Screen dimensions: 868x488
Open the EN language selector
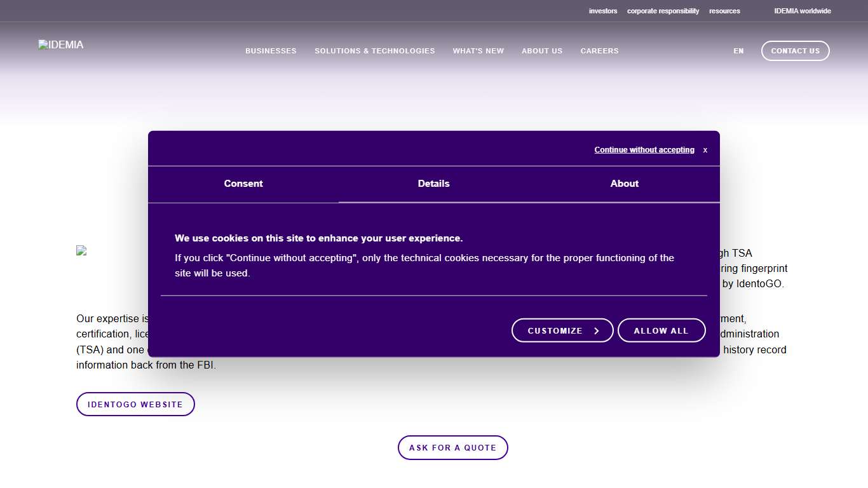(738, 51)
